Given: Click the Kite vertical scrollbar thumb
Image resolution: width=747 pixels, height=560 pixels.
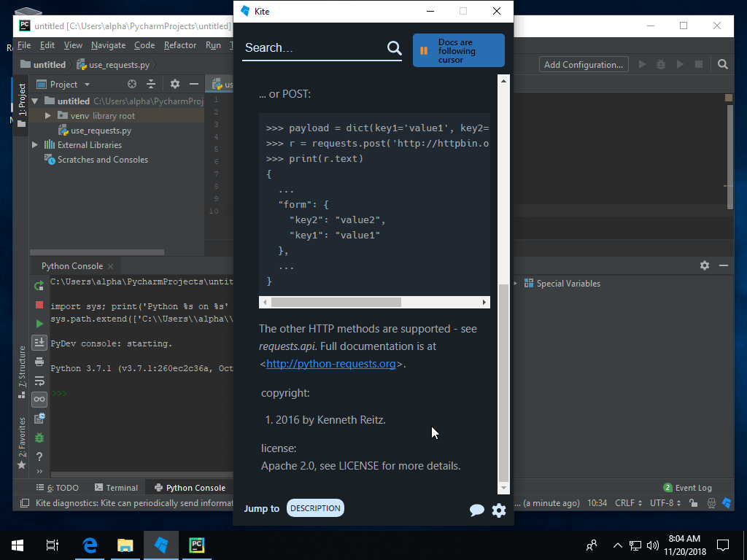Looking at the screenshot, I should 503,384.
